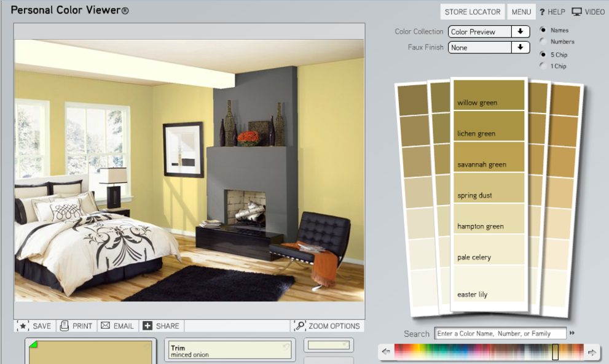This screenshot has height=364, width=609.
Task: Switch to 1 Chip view
Action: (x=543, y=66)
